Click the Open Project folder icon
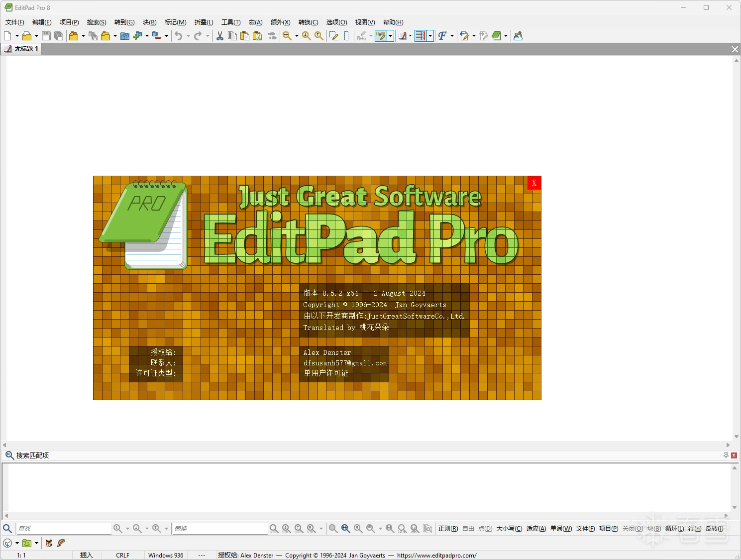Viewport: 741px width, 560px height. pyautogui.click(x=74, y=36)
